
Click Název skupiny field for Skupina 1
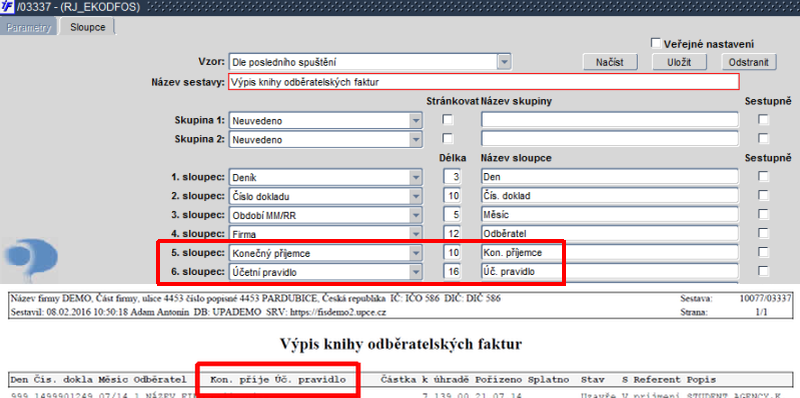pyautogui.click(x=610, y=120)
